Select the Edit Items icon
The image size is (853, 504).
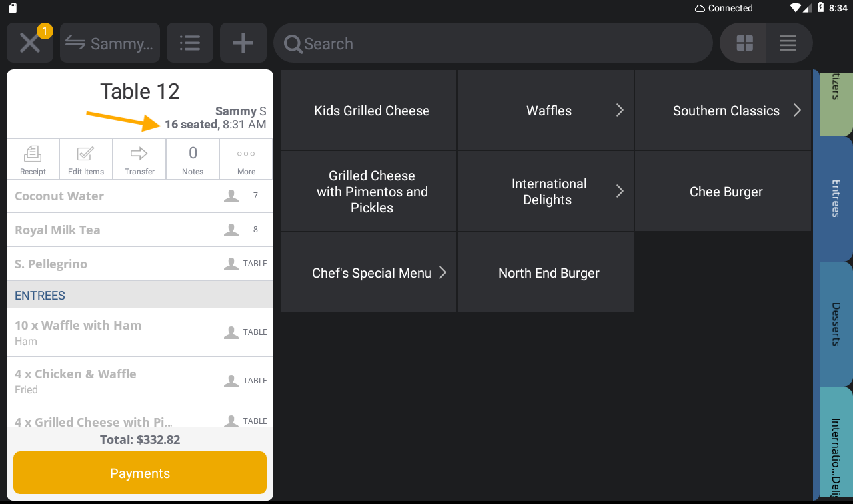click(x=85, y=159)
